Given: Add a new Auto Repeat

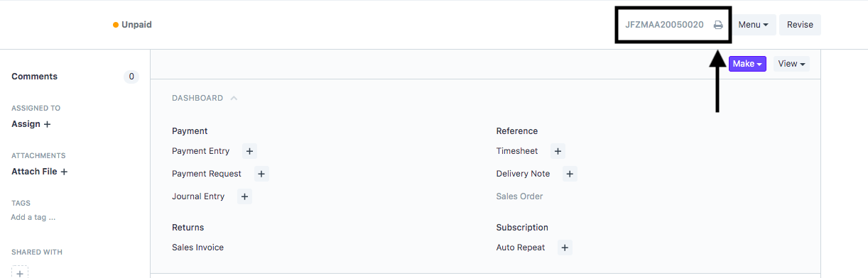Looking at the screenshot, I should [565, 248].
